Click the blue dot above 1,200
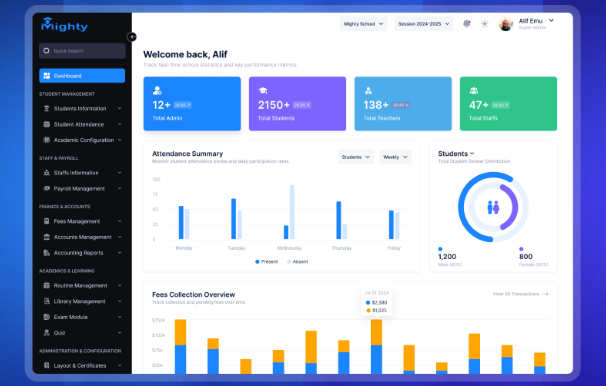The height and width of the screenshot is (386, 606). (x=440, y=249)
